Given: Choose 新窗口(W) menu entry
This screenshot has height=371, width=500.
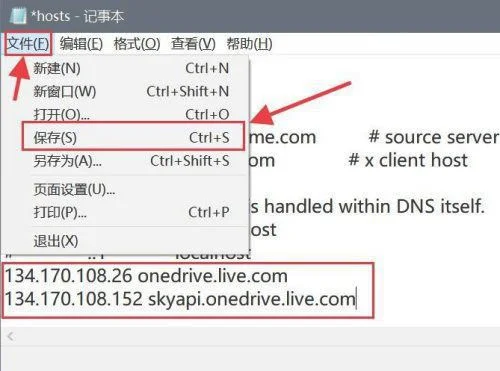Looking at the screenshot, I should pyautogui.click(x=131, y=91).
